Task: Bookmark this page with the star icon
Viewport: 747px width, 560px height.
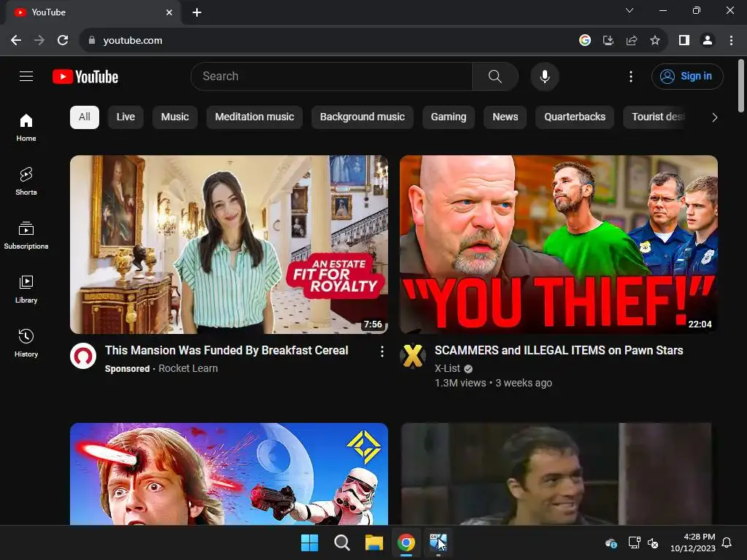Action: coord(655,41)
